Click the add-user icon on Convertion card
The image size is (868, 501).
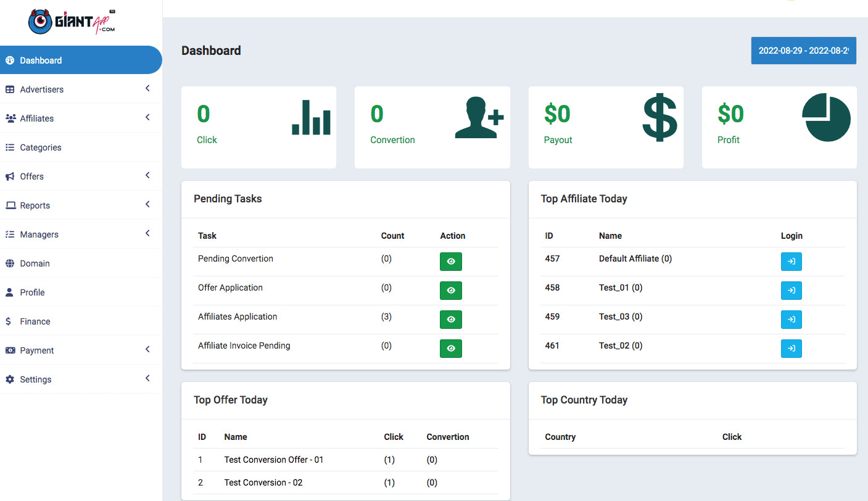click(x=479, y=117)
